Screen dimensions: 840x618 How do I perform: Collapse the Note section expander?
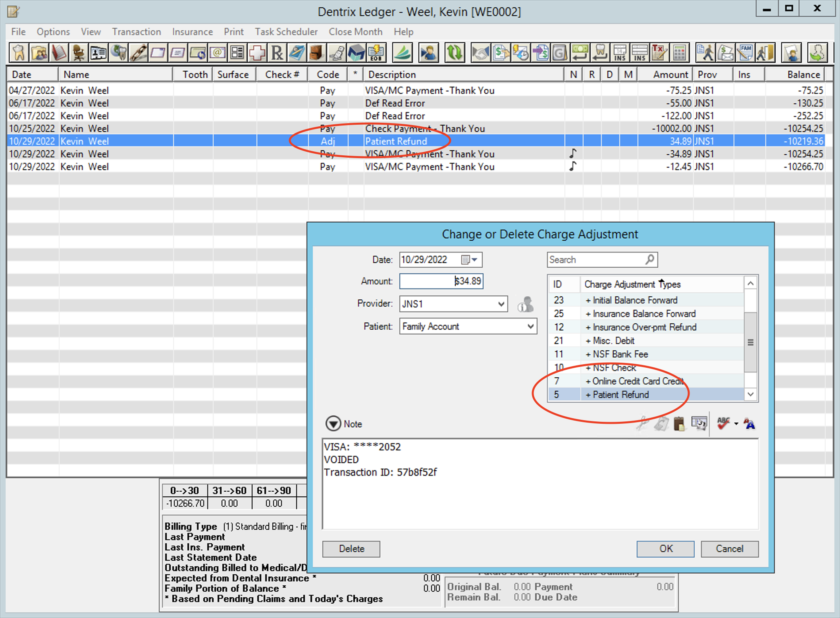pyautogui.click(x=333, y=424)
